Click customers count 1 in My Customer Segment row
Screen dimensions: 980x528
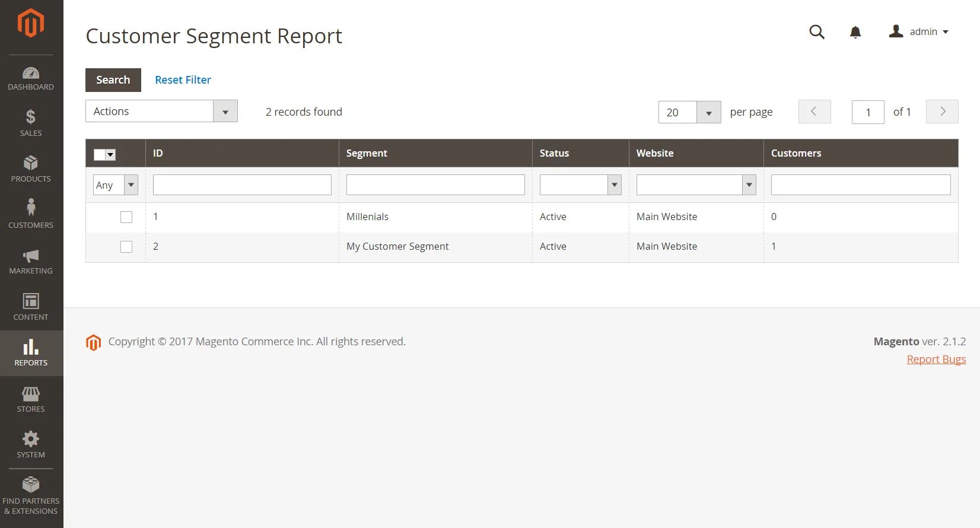click(x=774, y=247)
